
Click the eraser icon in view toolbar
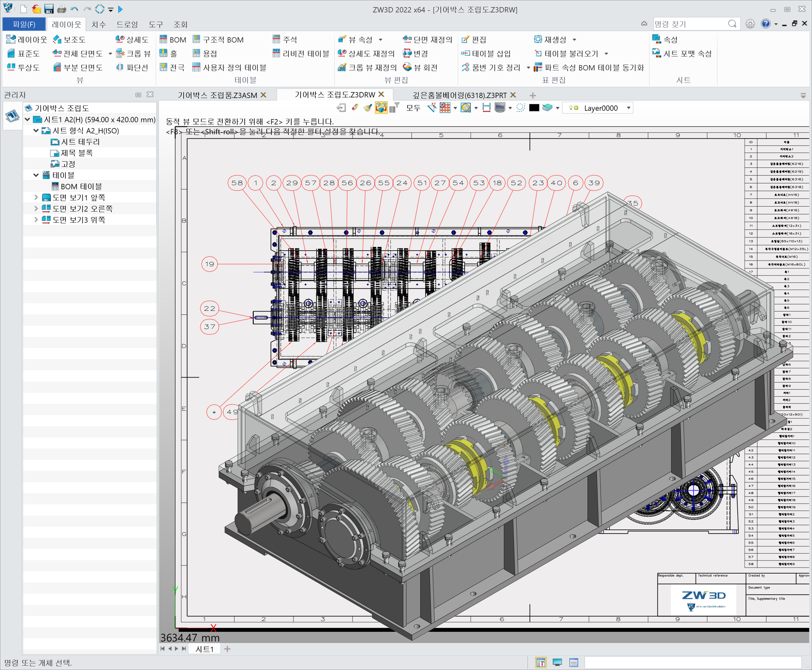pyautogui.click(x=355, y=108)
